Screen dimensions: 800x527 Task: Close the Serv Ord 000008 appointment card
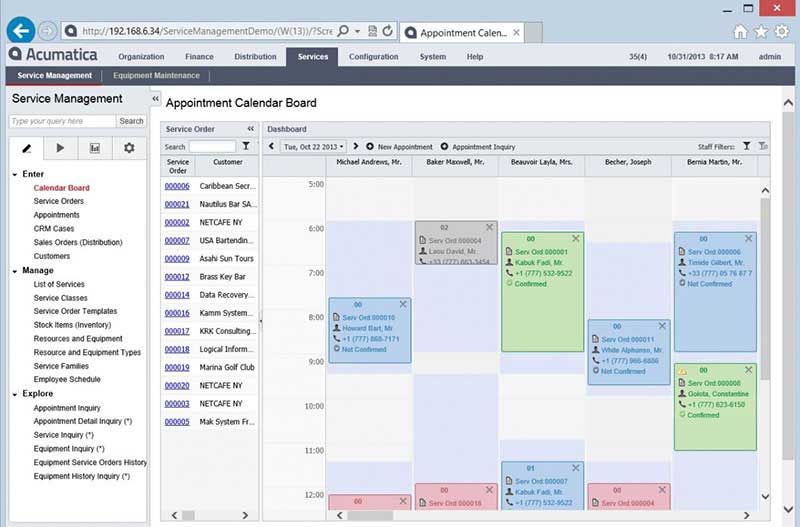(748, 370)
